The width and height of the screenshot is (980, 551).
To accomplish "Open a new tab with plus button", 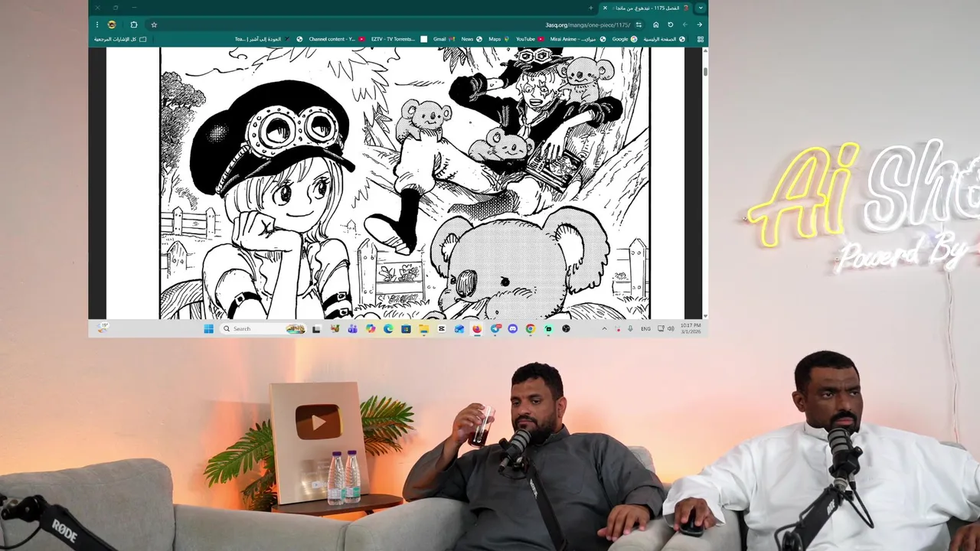I will 591,8.
